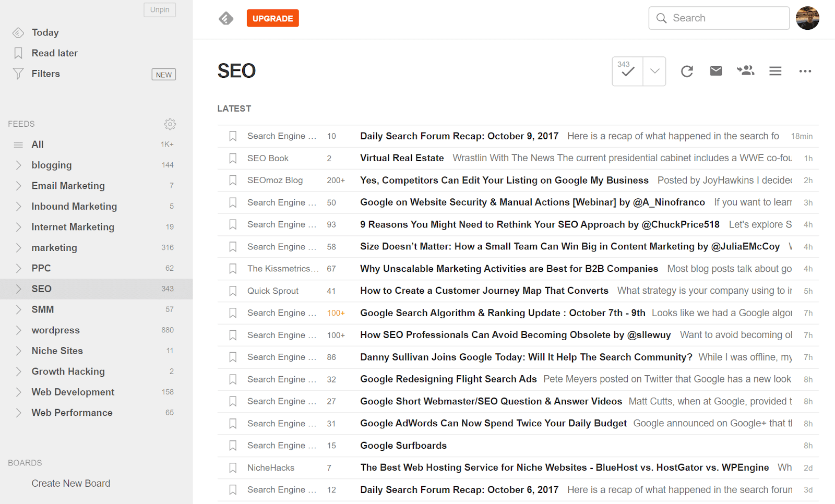Viewport: 835px width, 504px height.
Task: Open feeds settings gear icon
Action: tap(170, 124)
